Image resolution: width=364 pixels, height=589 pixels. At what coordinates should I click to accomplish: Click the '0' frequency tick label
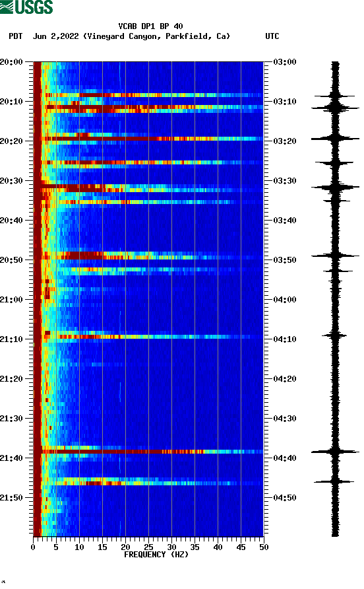pos(33,547)
